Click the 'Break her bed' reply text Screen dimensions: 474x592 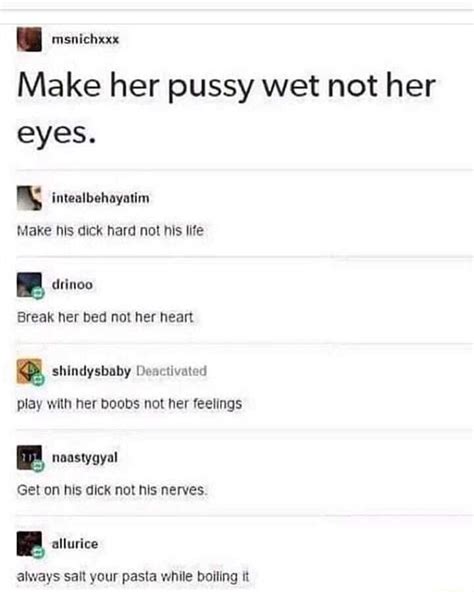point(105,317)
